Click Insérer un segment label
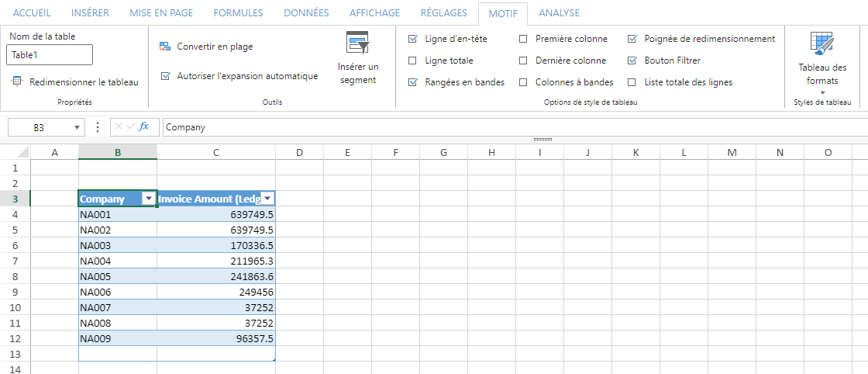 click(x=358, y=73)
